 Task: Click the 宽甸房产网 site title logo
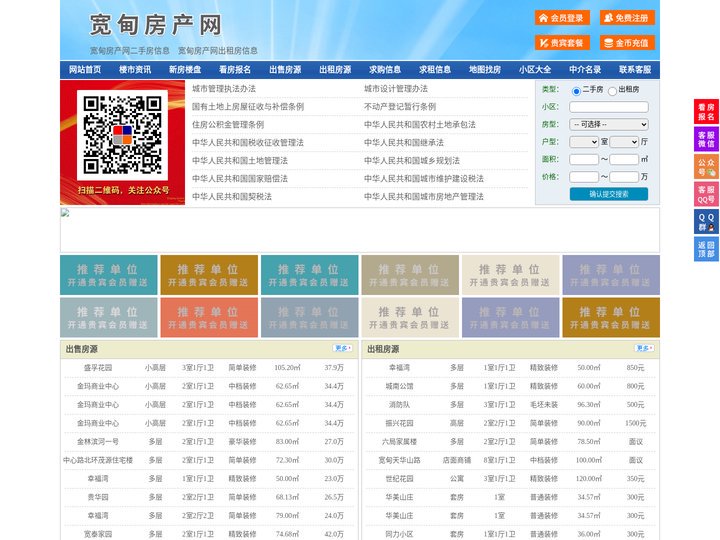(156, 25)
